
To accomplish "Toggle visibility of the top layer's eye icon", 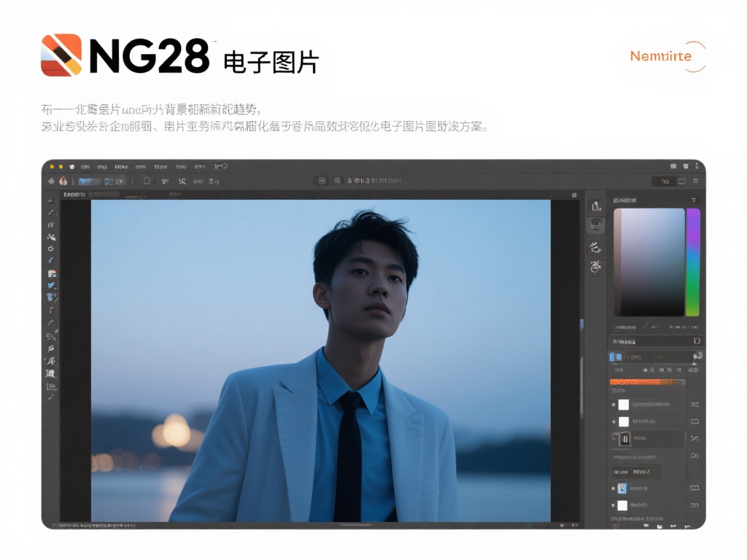I will pyautogui.click(x=614, y=403).
